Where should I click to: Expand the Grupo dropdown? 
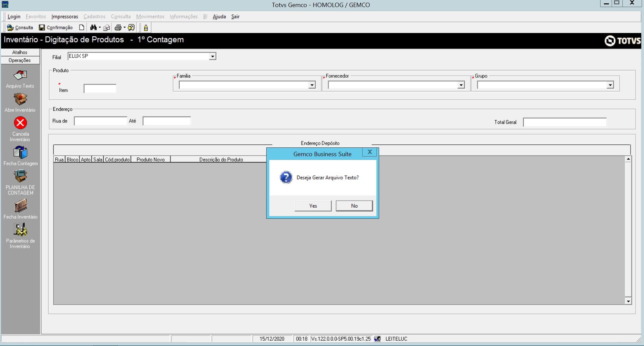pyautogui.click(x=610, y=85)
